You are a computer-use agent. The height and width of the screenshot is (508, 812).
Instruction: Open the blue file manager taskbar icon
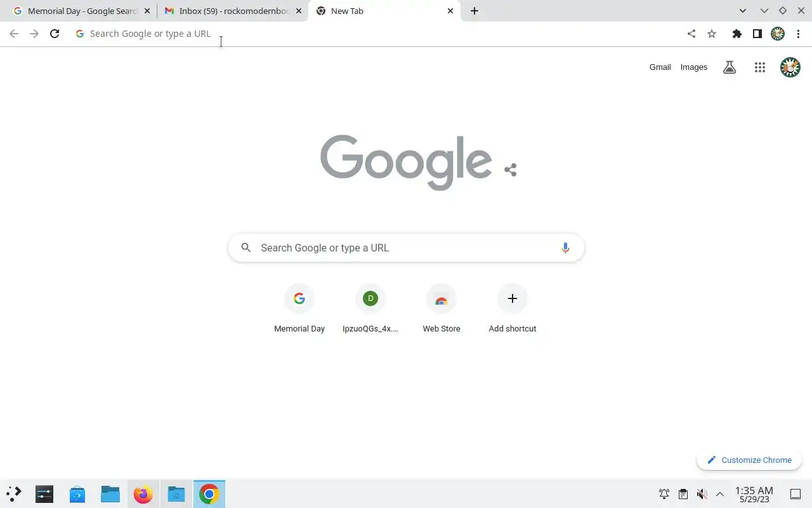(x=110, y=494)
